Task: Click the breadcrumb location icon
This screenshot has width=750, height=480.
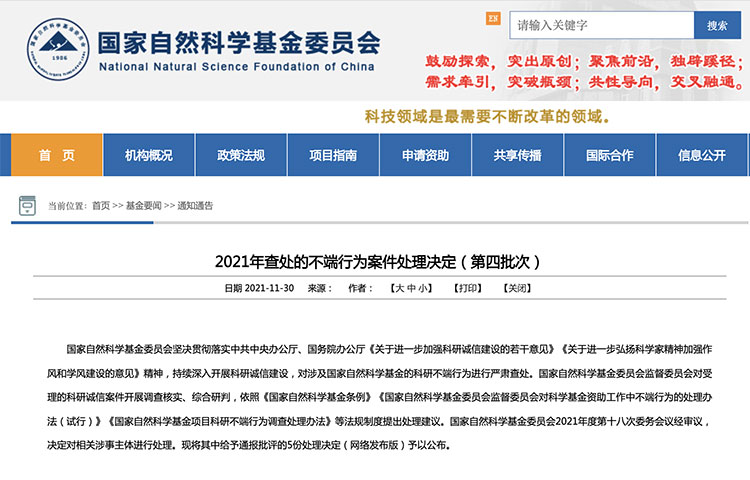Action: point(29,205)
